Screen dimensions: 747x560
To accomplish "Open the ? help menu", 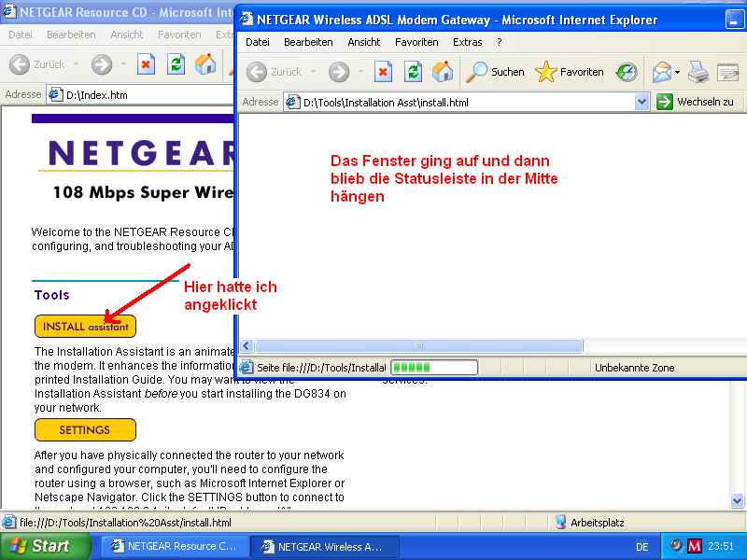I will 499,42.
